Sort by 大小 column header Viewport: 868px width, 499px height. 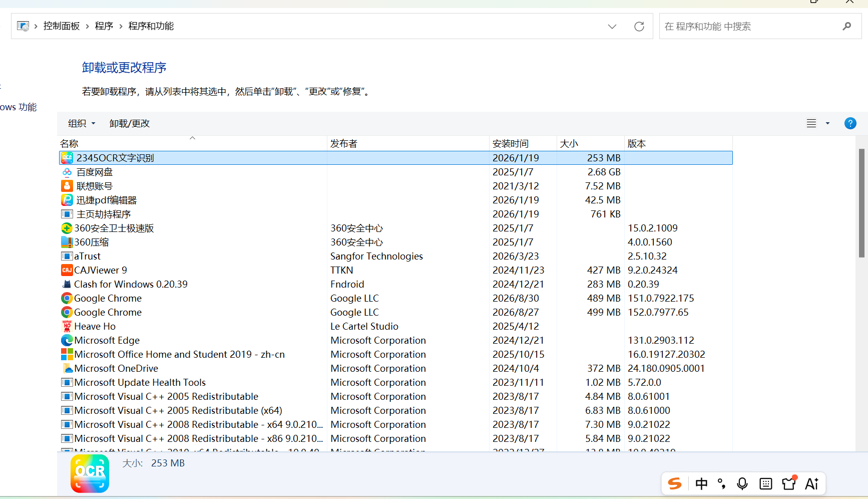[591, 143]
